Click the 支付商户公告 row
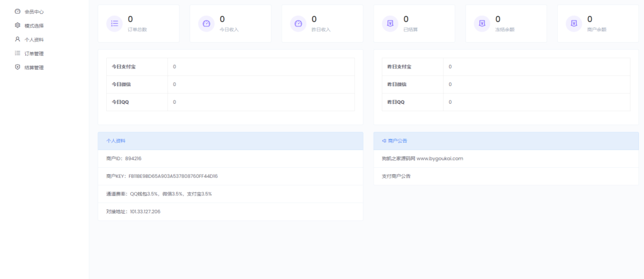 coord(506,176)
